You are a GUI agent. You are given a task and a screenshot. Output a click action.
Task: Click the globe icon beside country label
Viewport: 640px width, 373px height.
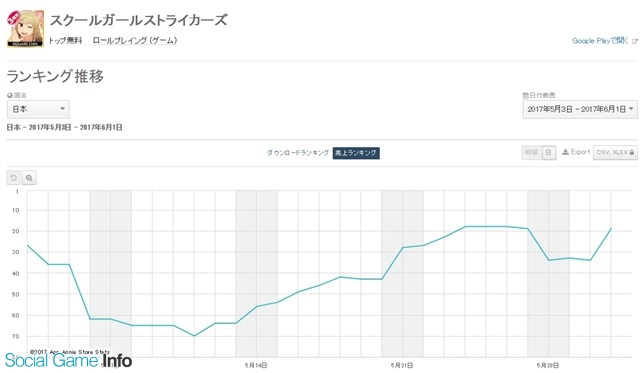10,95
